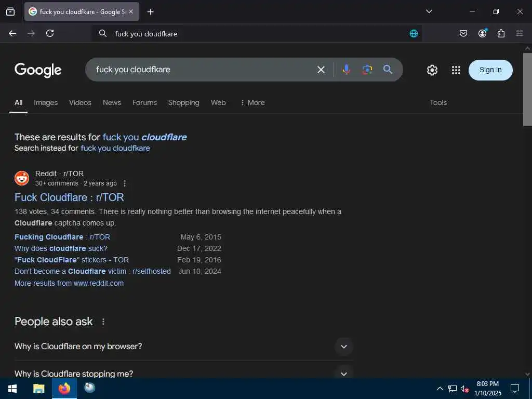Open Fuck CloudFlare stickers - TOR link
Screen dimensions: 532x399
point(72,260)
